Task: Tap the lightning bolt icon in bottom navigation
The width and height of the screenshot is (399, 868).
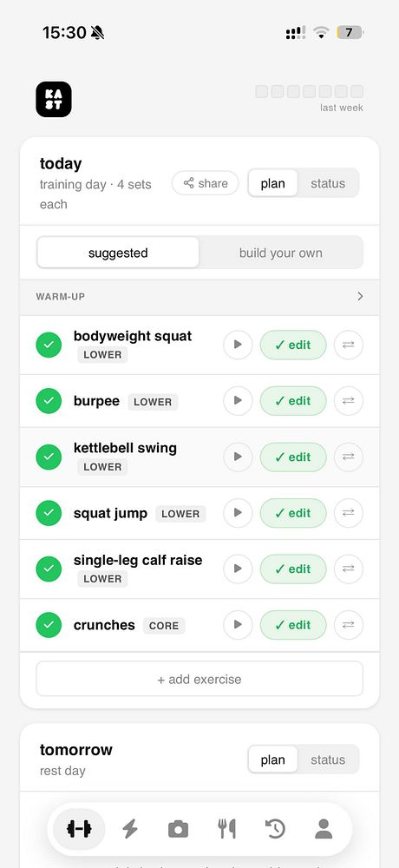Action: (130, 829)
